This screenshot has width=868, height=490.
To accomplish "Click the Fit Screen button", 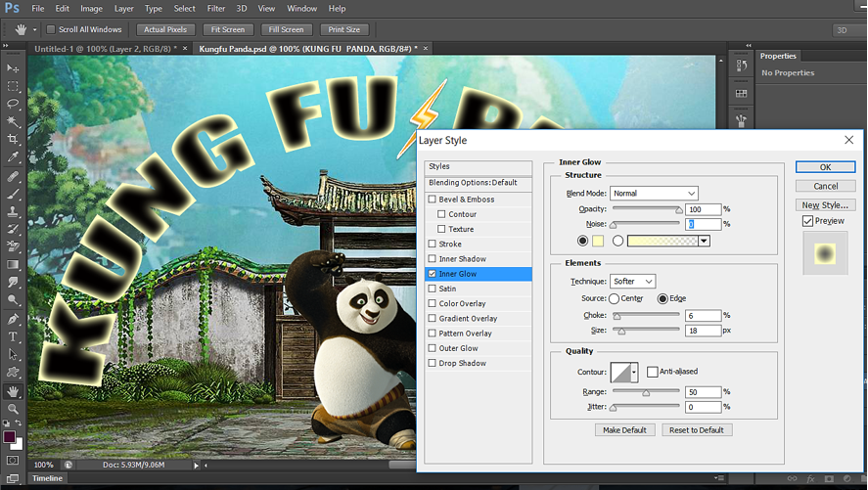I will (227, 30).
